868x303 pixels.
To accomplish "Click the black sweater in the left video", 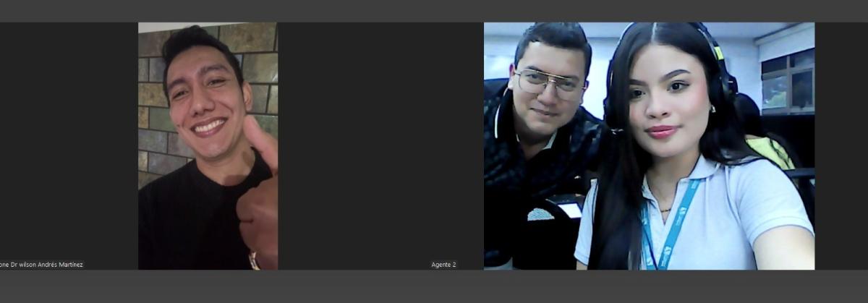I will click(188, 224).
